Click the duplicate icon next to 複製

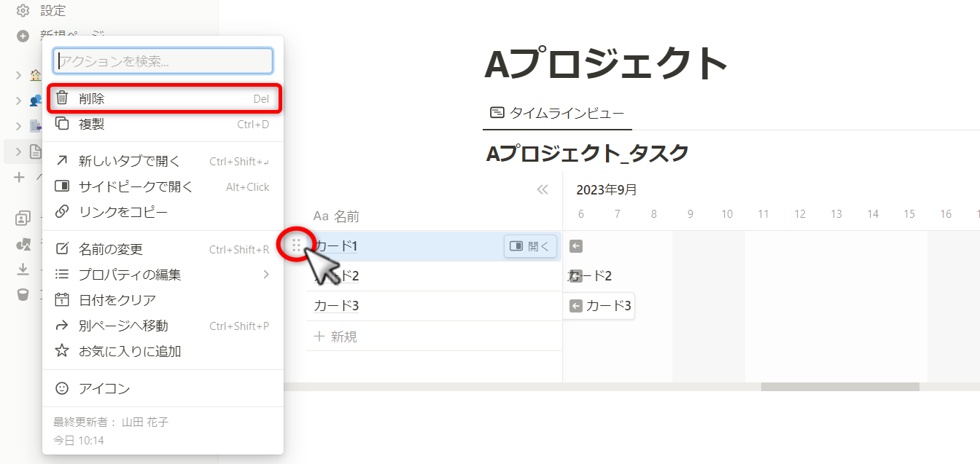click(63, 124)
